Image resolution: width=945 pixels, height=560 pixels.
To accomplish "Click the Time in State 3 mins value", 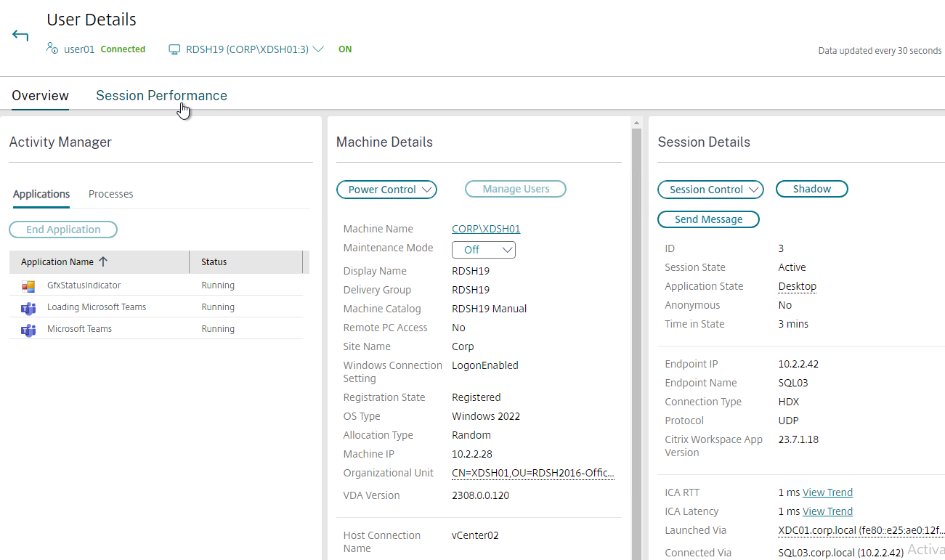I will (793, 324).
